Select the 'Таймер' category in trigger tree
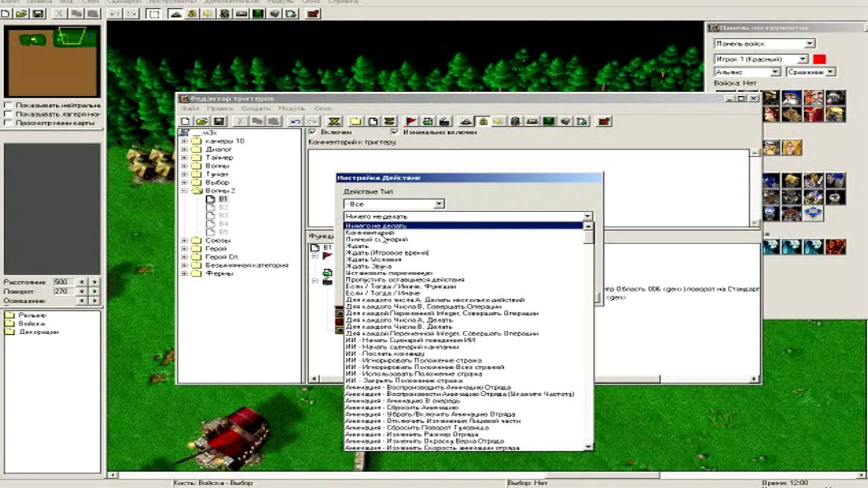868x488 pixels. (219, 158)
